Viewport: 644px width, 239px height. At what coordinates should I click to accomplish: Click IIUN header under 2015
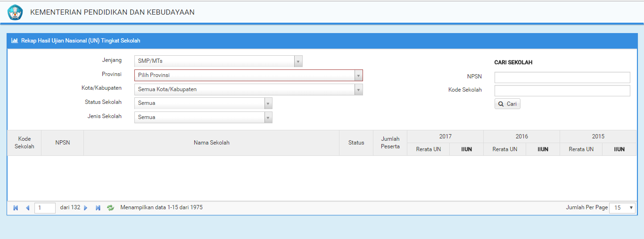[619, 149]
